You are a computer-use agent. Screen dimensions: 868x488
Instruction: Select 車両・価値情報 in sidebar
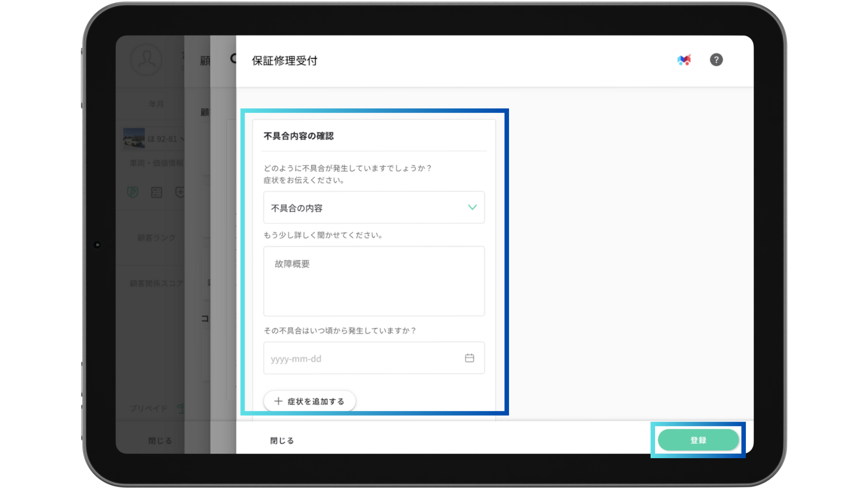[156, 163]
